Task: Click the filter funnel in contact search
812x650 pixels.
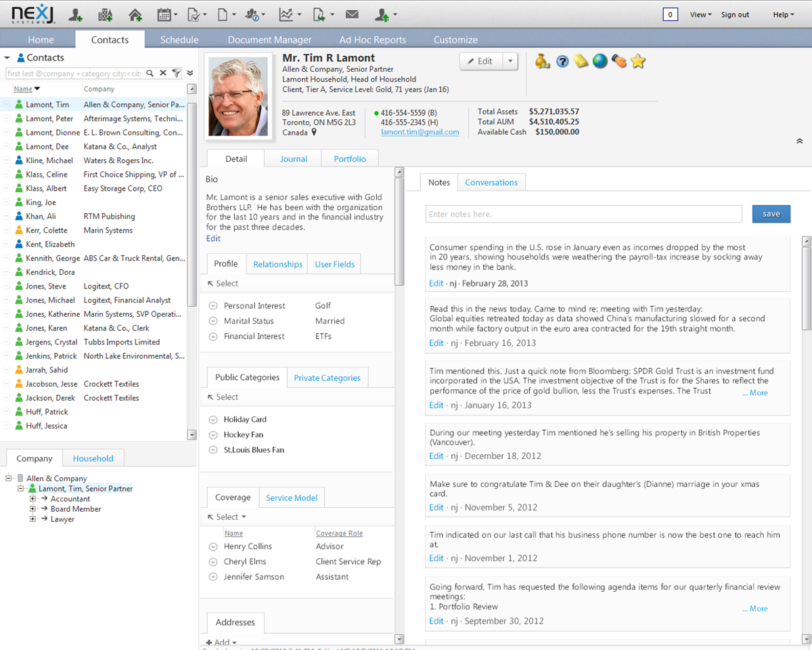Action: (x=177, y=73)
